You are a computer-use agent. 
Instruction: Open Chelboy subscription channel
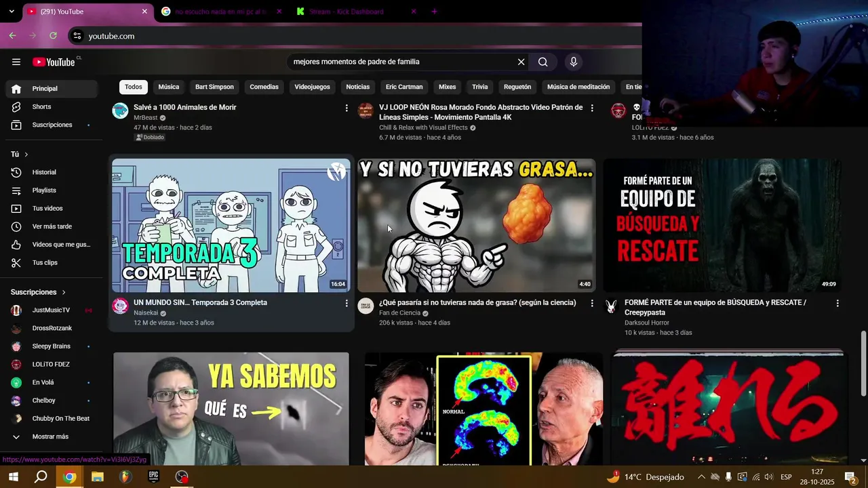coord(52,401)
